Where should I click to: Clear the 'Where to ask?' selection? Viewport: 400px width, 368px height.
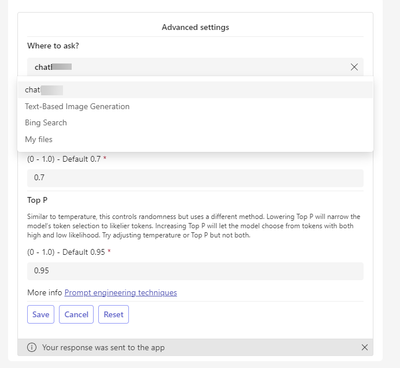354,67
